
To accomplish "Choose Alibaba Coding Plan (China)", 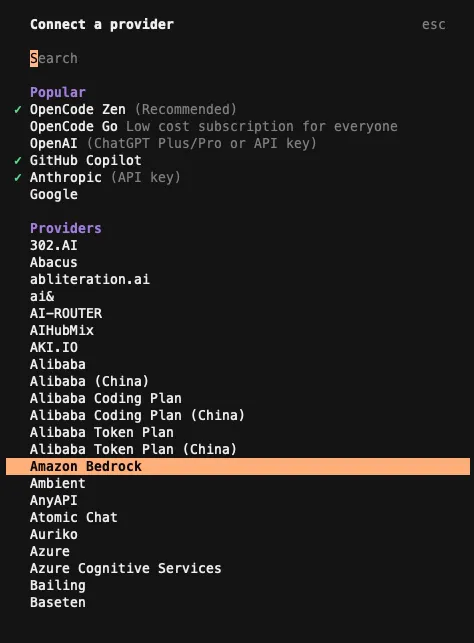I will pyautogui.click(x=137, y=415).
